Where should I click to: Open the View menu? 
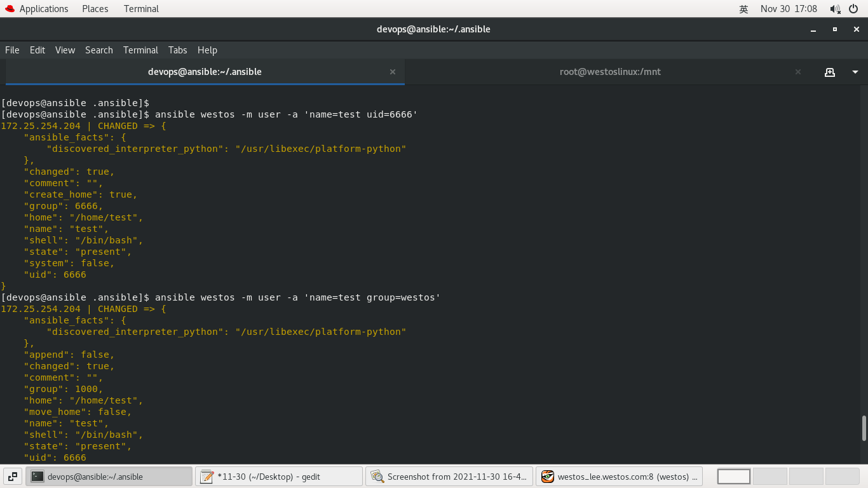point(65,50)
